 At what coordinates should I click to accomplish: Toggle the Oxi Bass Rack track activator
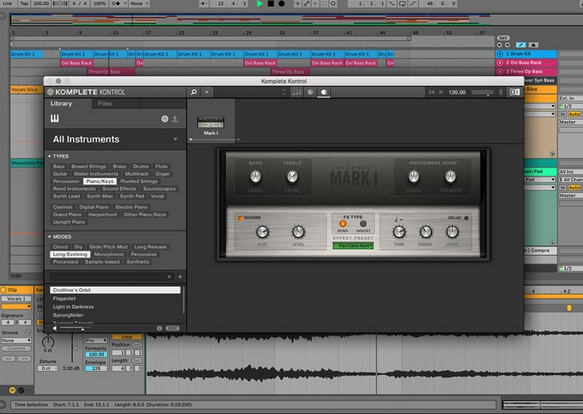coord(500,63)
